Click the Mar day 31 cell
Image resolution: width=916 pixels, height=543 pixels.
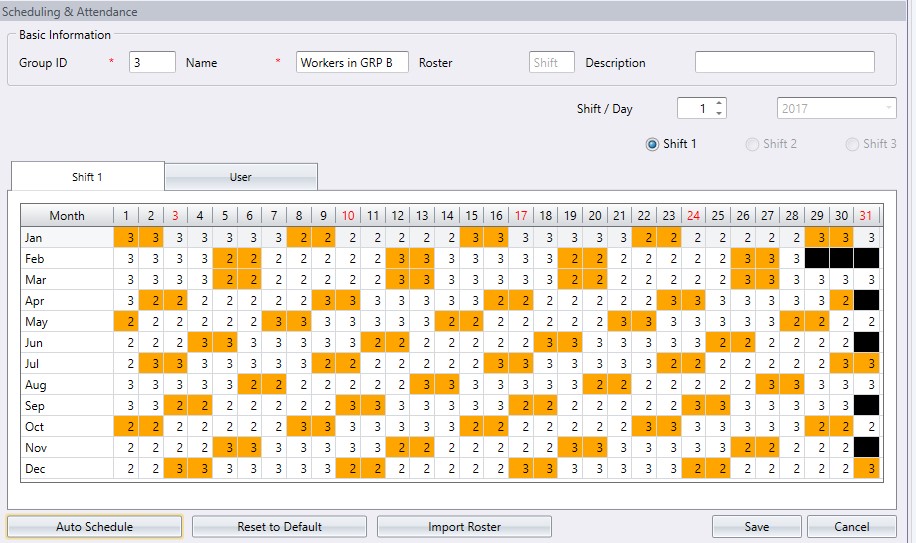tap(866, 280)
